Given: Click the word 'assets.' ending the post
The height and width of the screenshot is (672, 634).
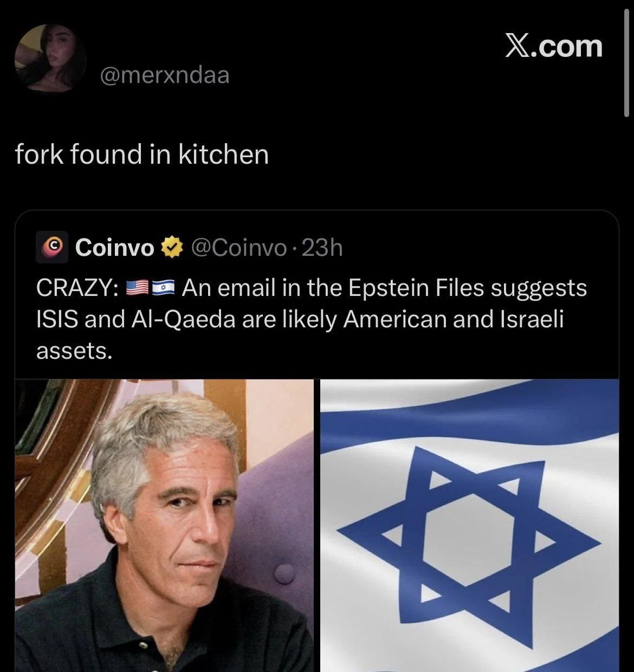Looking at the screenshot, I should pyautogui.click(x=74, y=351).
